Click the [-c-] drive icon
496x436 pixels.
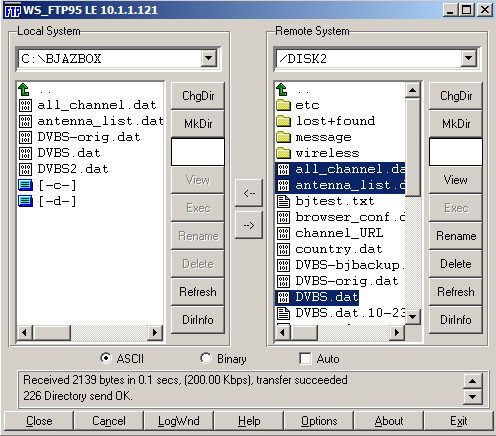pyautogui.click(x=25, y=185)
